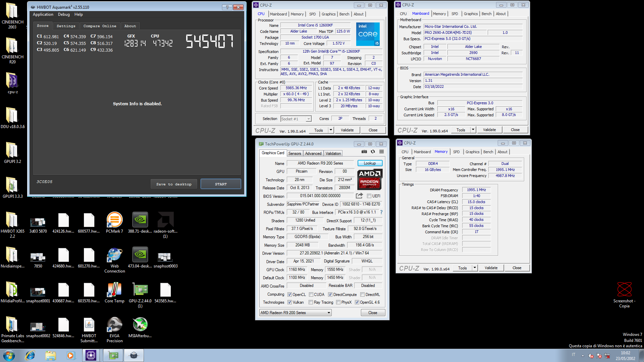Open the GPU-Z hamburger menu icon
Viewport: 644px width, 362px height.
click(x=381, y=152)
